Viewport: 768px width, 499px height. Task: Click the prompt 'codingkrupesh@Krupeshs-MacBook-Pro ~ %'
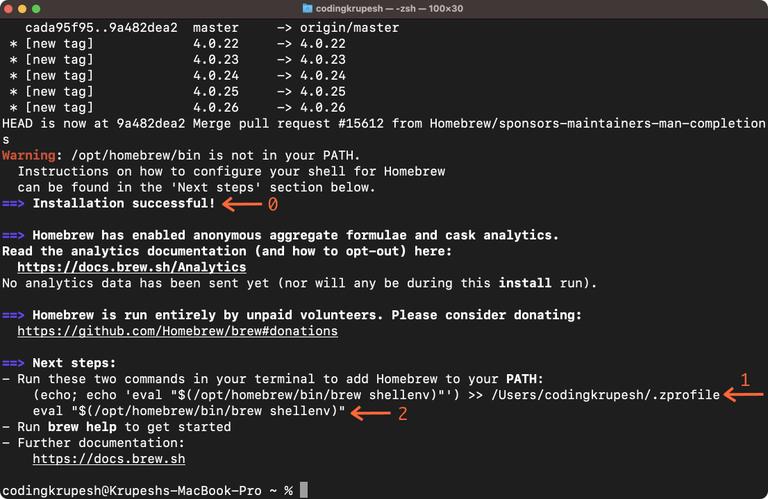tap(147, 491)
